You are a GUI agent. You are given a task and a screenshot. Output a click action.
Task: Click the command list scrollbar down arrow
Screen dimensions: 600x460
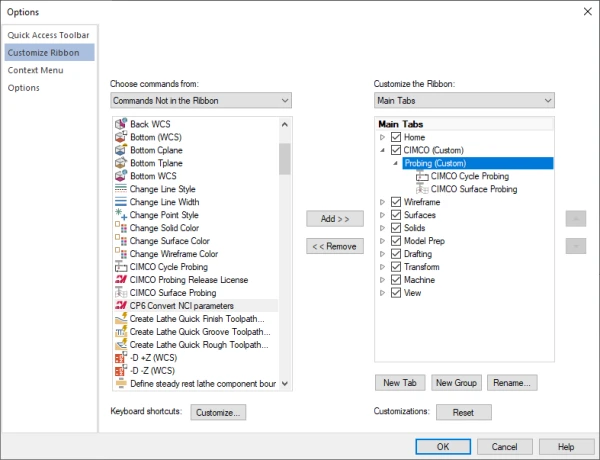pos(285,383)
